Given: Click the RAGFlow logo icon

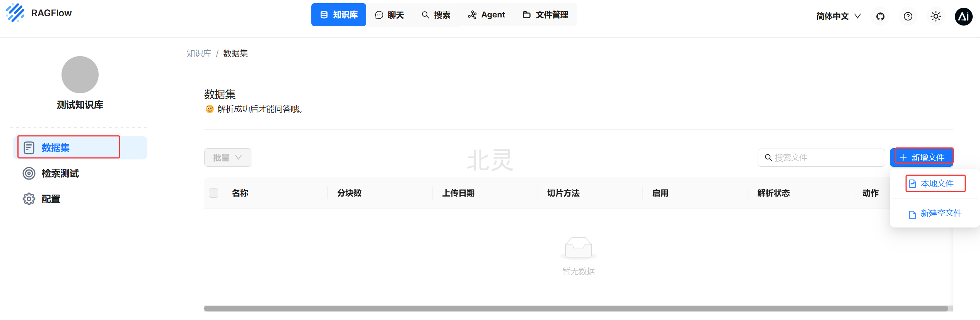Looking at the screenshot, I should point(15,13).
